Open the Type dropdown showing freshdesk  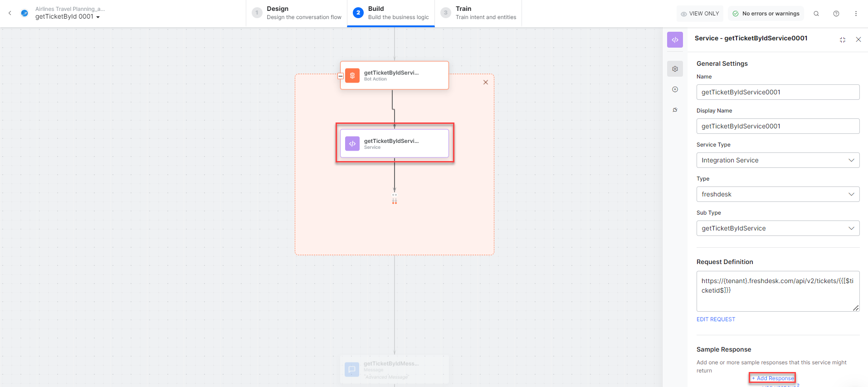(x=778, y=194)
